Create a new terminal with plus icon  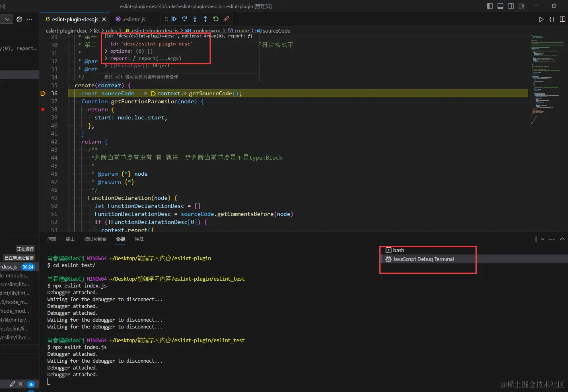pyautogui.click(x=535, y=239)
